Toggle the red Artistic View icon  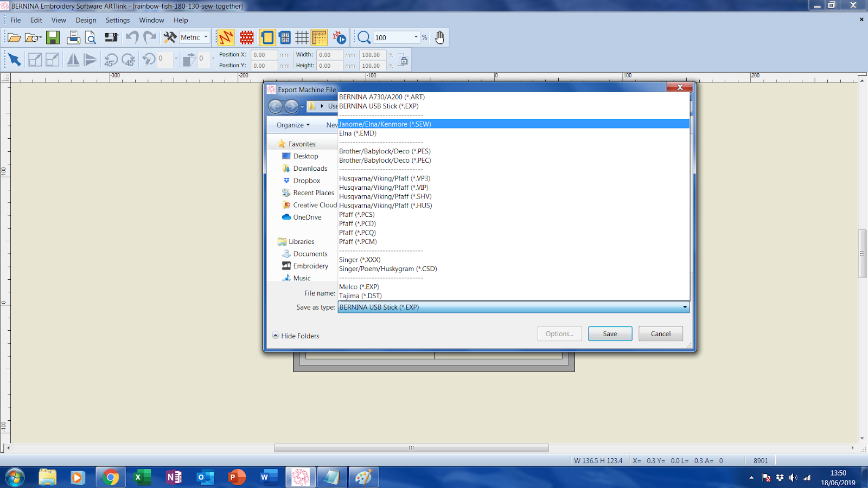(x=247, y=37)
